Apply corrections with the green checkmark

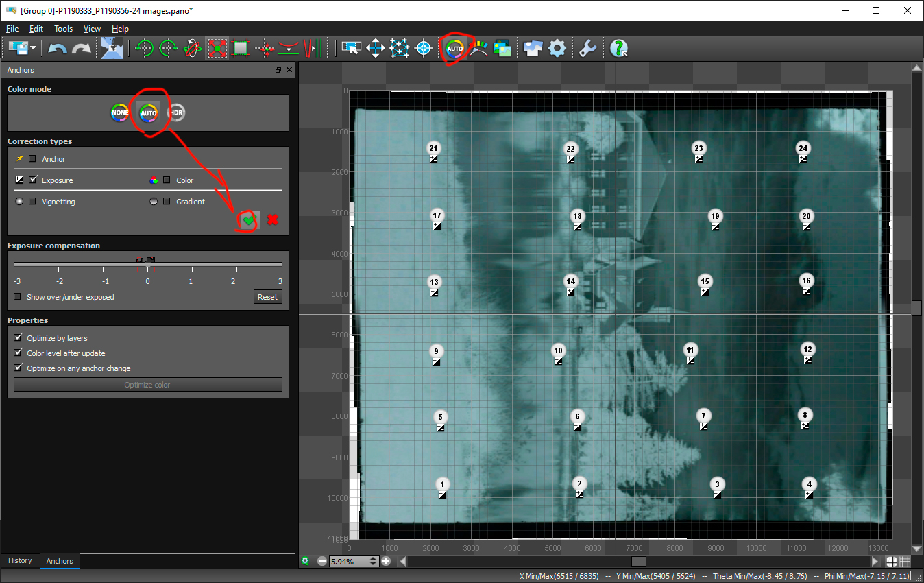tap(248, 220)
